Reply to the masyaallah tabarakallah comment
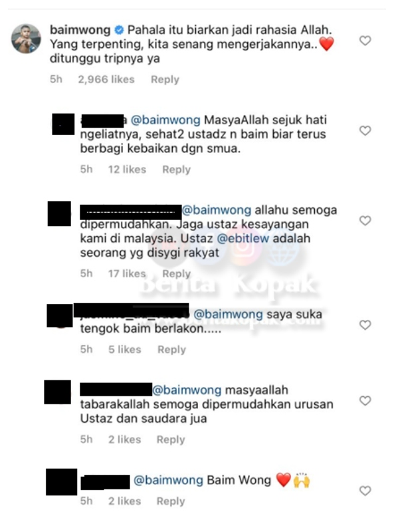Viewport: 394px width, 532px height. 171,440
